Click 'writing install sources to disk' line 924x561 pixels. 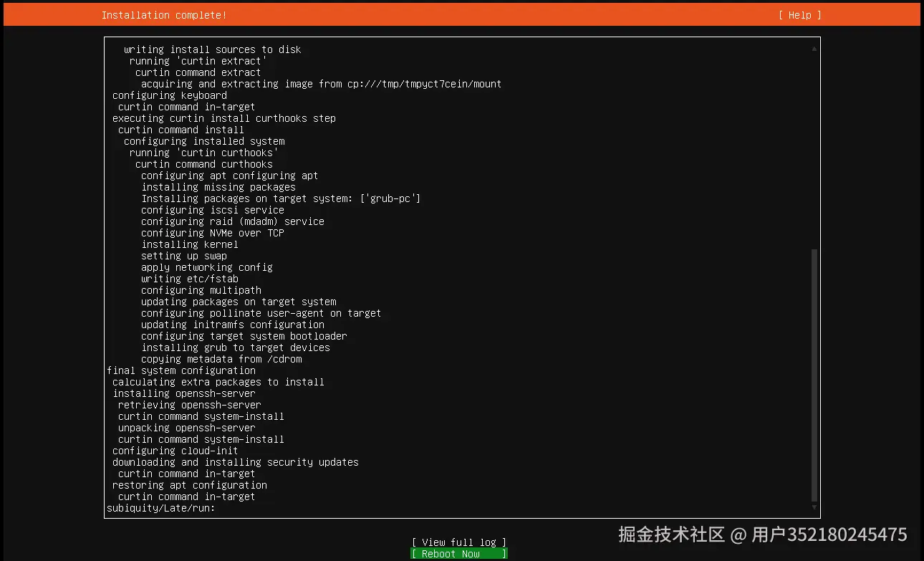213,49
